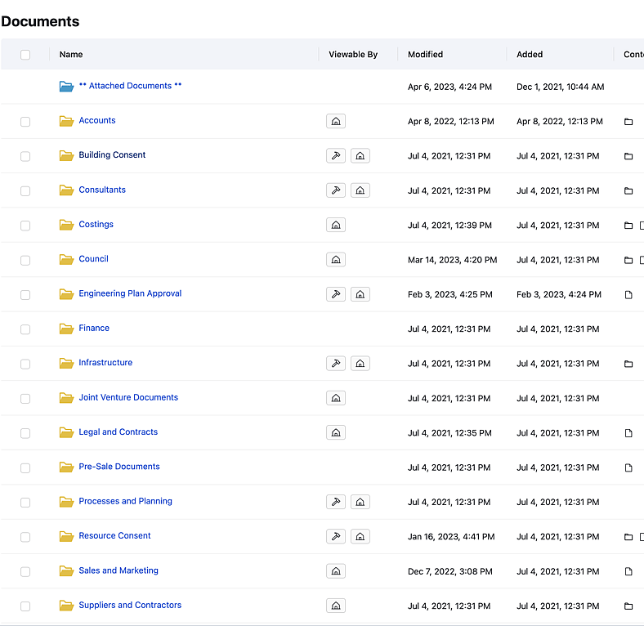Screen dimensions: 644x644
Task: Tick the Suppliers and Contractors checkbox
Action: [25, 606]
